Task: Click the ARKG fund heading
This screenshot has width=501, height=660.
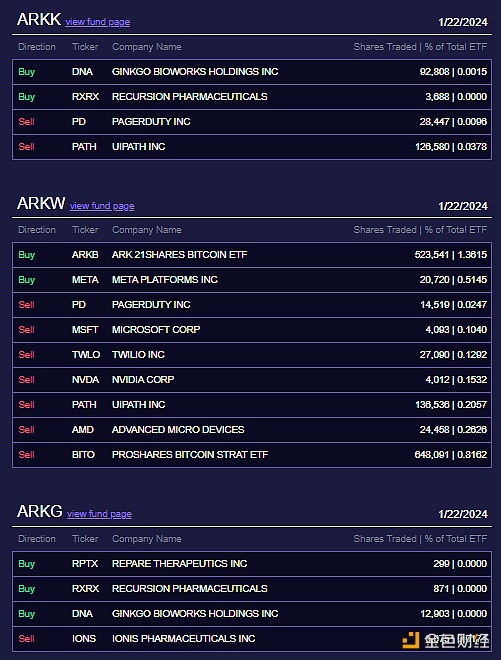Action: coord(40,511)
